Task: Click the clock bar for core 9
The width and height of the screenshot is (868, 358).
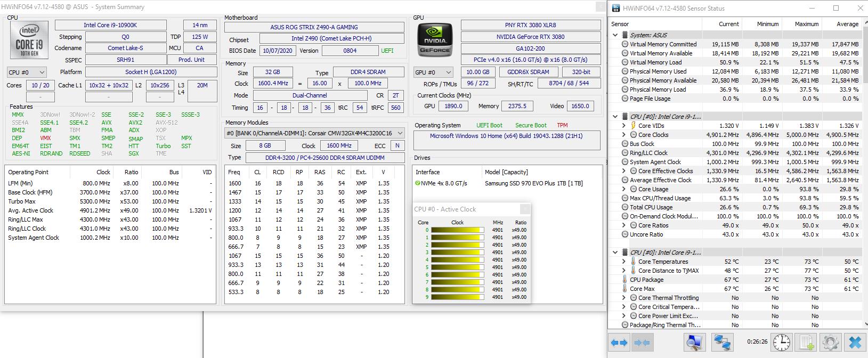Action: [x=458, y=297]
